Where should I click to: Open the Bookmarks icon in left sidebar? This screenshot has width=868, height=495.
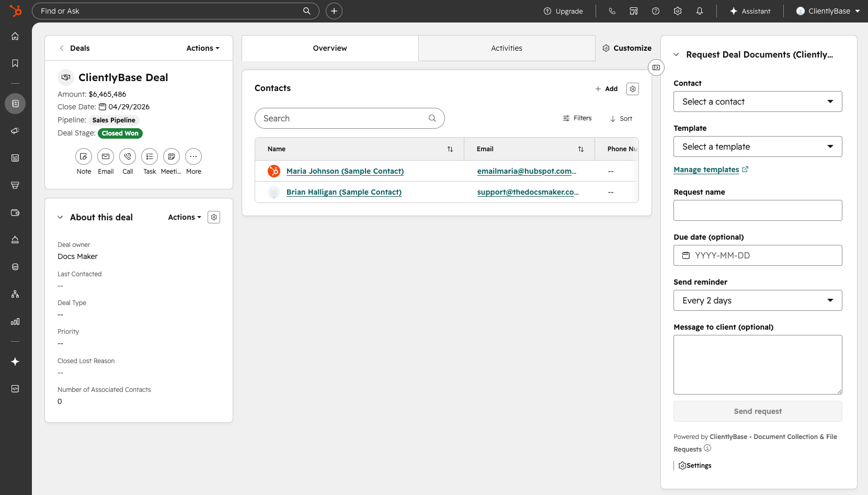[x=15, y=63]
